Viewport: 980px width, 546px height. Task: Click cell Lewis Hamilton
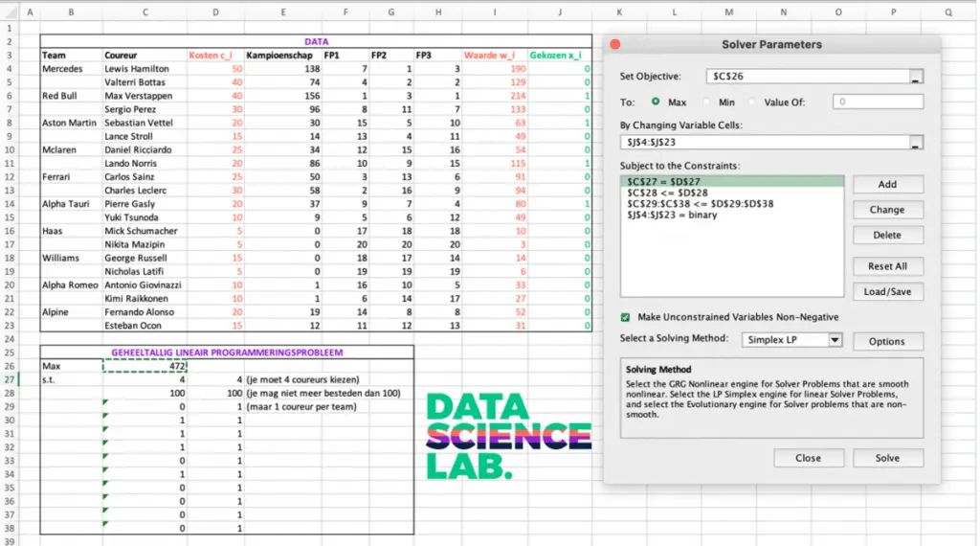[x=145, y=69]
